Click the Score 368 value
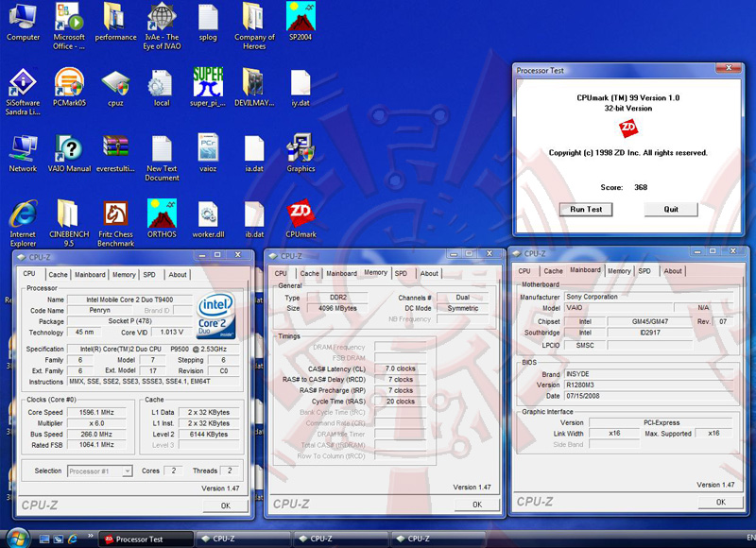The width and height of the screenshot is (756, 548). point(641,187)
